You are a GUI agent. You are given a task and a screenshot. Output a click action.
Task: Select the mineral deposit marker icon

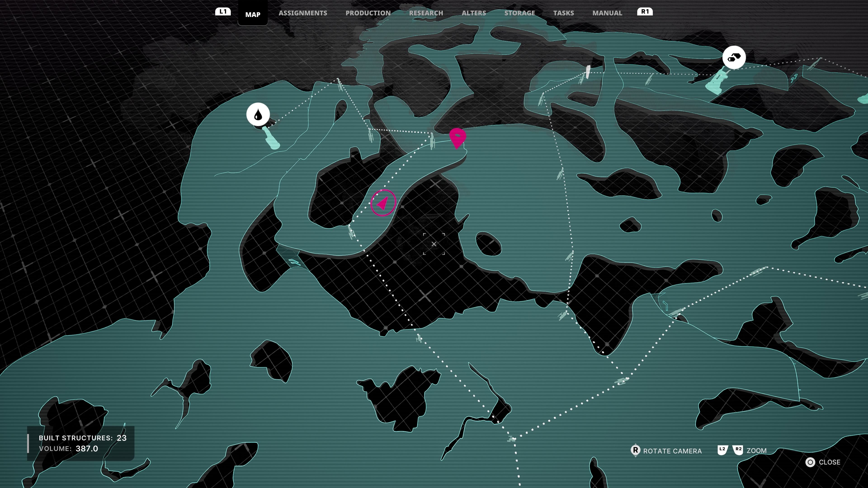(734, 57)
